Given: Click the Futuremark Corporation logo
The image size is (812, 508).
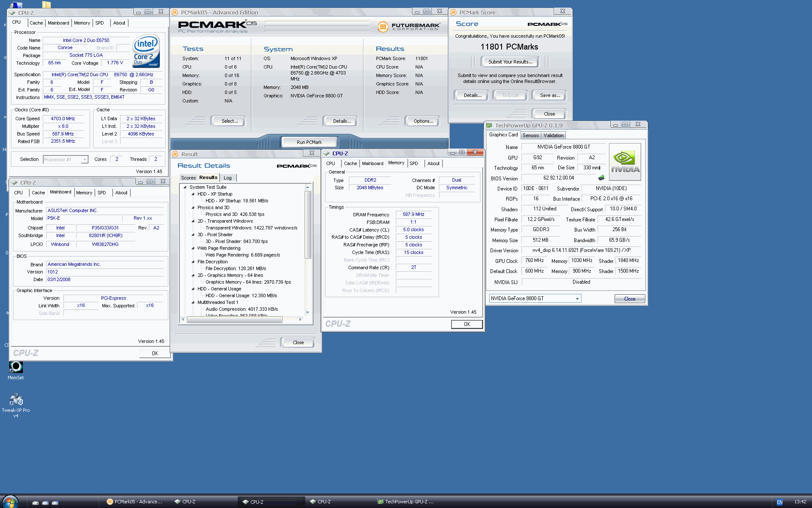Looking at the screenshot, I should click(x=409, y=27).
